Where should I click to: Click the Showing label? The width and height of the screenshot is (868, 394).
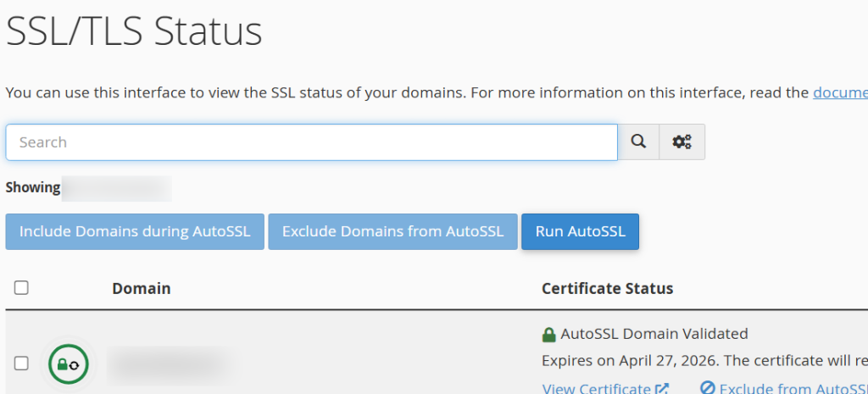(33, 187)
